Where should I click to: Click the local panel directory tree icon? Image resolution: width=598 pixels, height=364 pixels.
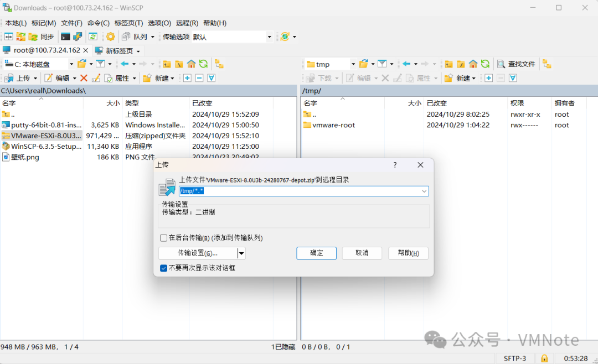coord(219,64)
